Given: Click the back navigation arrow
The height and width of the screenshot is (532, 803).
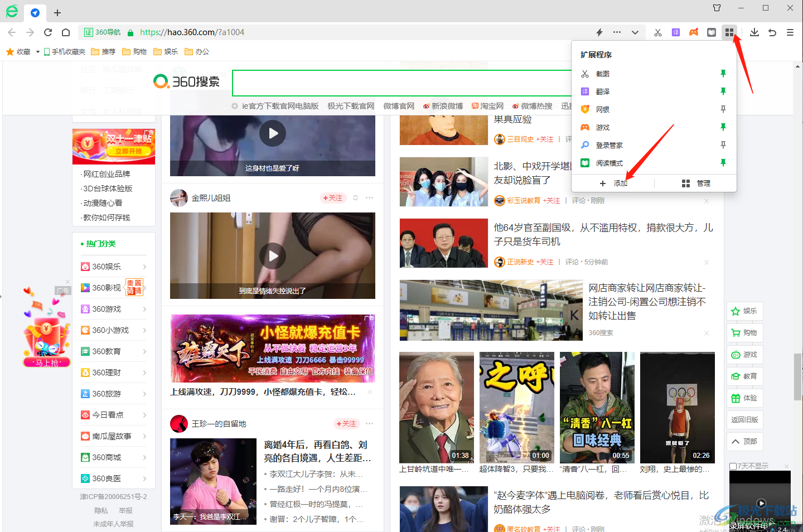Looking at the screenshot, I should (x=12, y=32).
